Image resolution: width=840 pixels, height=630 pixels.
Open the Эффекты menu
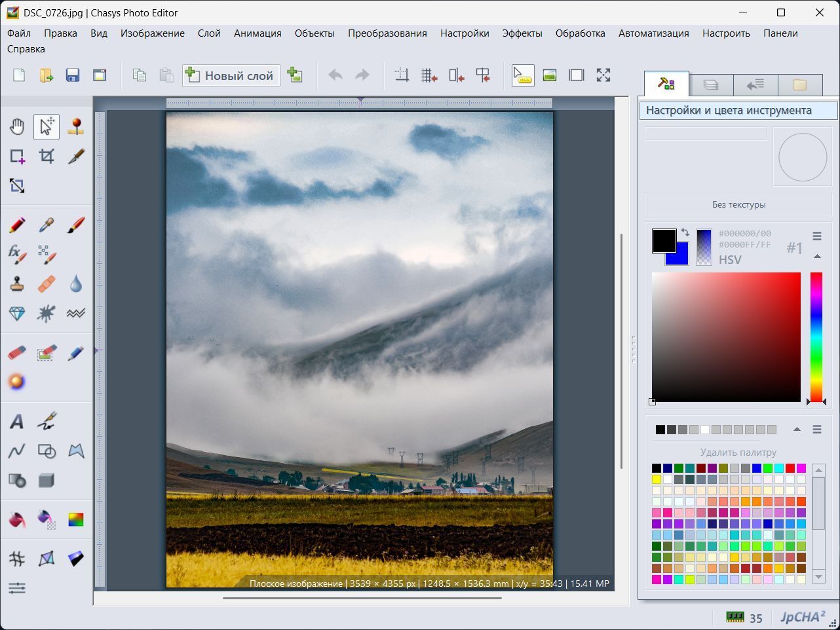pos(522,33)
